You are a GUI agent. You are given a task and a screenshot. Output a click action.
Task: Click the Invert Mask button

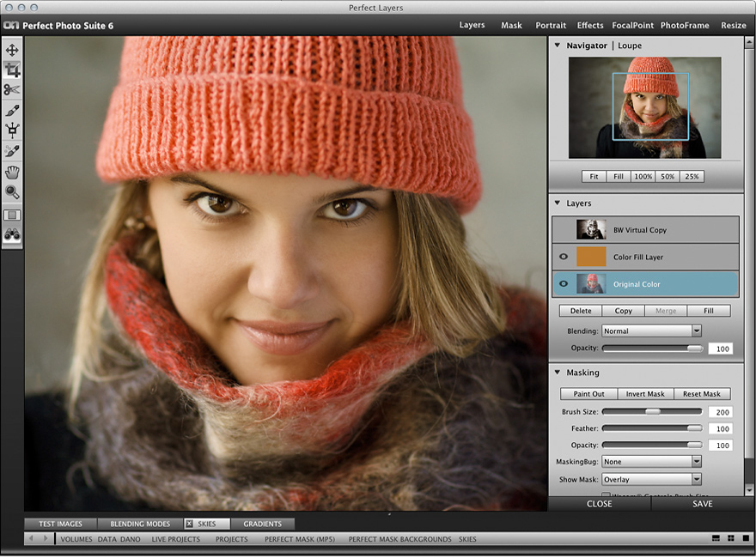pos(645,394)
